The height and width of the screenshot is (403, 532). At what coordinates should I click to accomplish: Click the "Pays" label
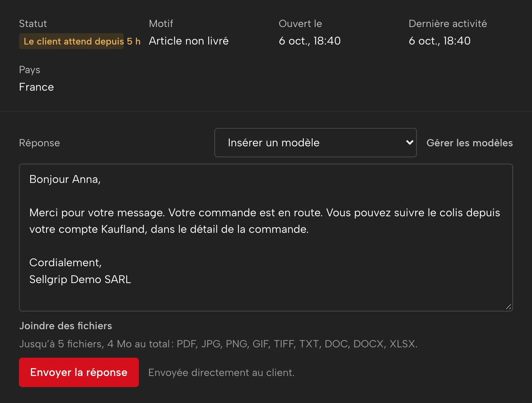coord(30,70)
